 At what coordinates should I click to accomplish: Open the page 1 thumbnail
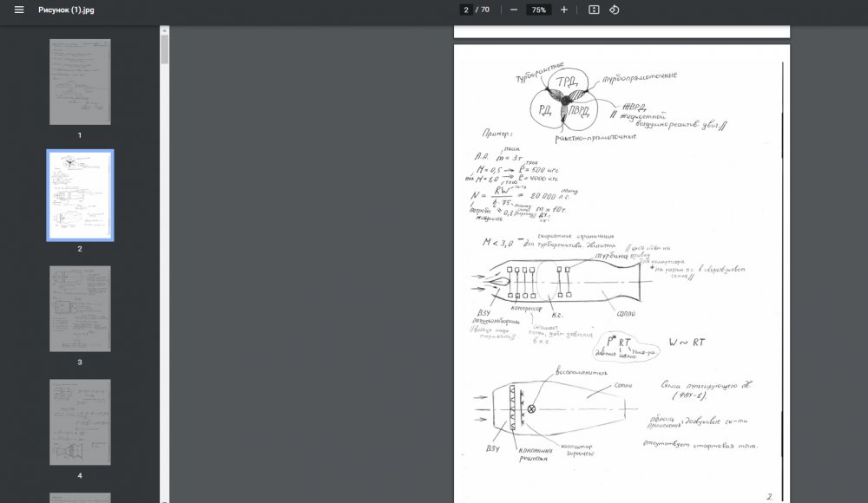(x=80, y=82)
